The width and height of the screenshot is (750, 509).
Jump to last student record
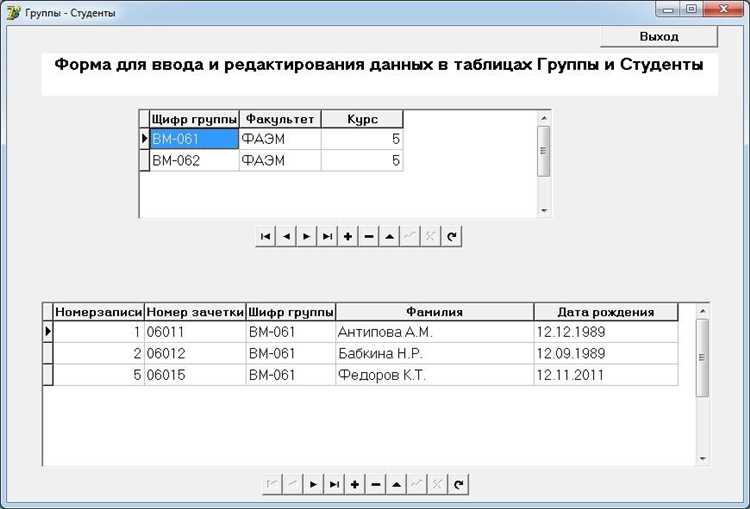[334, 485]
